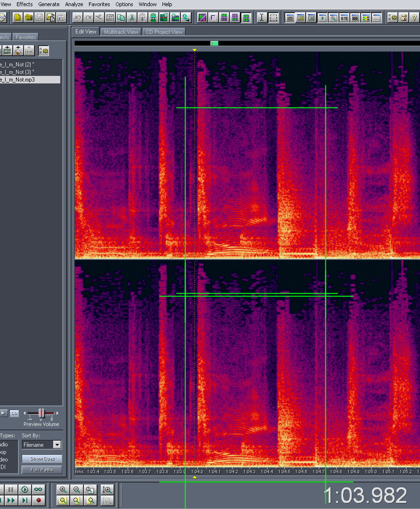Screen dimensions: 420x509
Task: Open the Analyze menu
Action: tap(74, 4)
